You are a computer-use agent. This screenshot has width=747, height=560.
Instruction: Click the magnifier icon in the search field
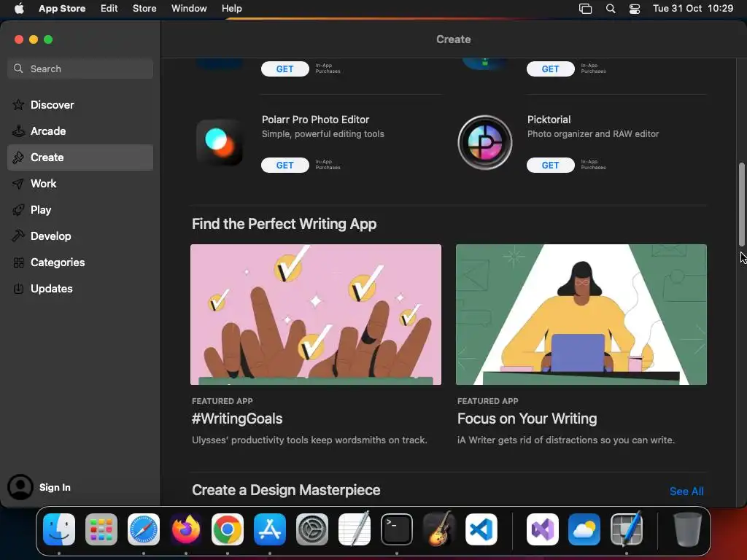[x=18, y=69]
